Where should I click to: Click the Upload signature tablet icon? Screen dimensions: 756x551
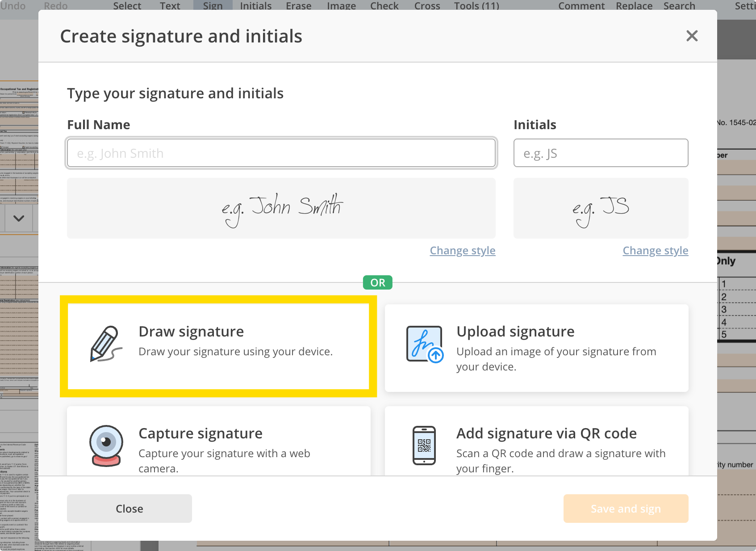coord(425,344)
